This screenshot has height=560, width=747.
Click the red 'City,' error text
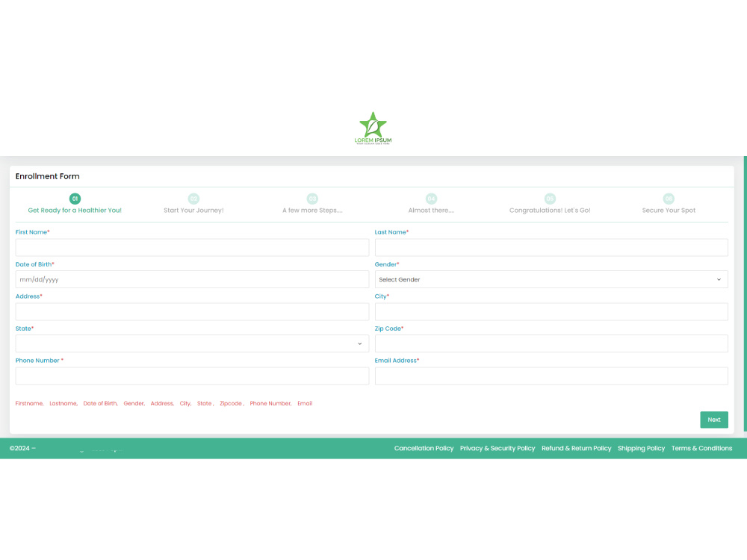point(185,403)
